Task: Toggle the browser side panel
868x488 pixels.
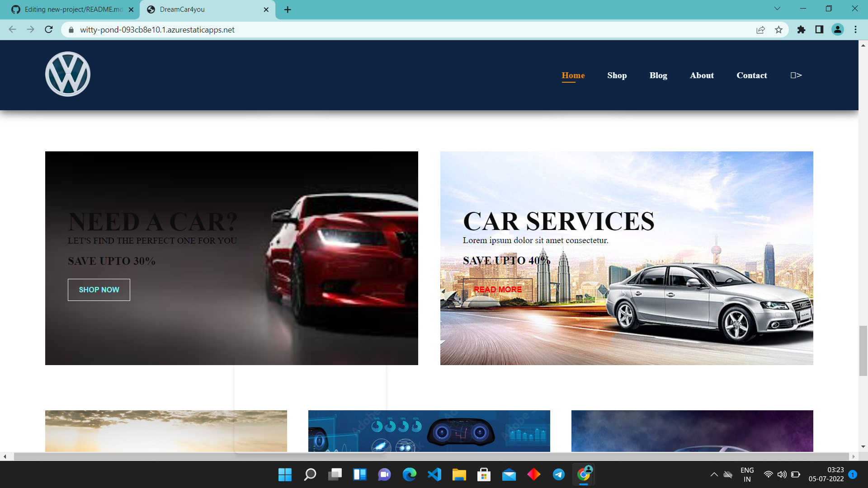Action: coord(819,30)
